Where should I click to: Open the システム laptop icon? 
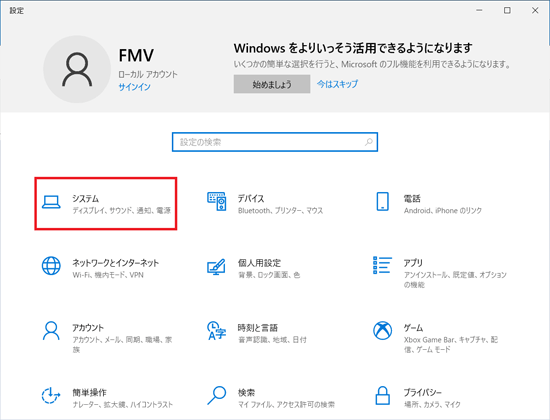coord(51,202)
